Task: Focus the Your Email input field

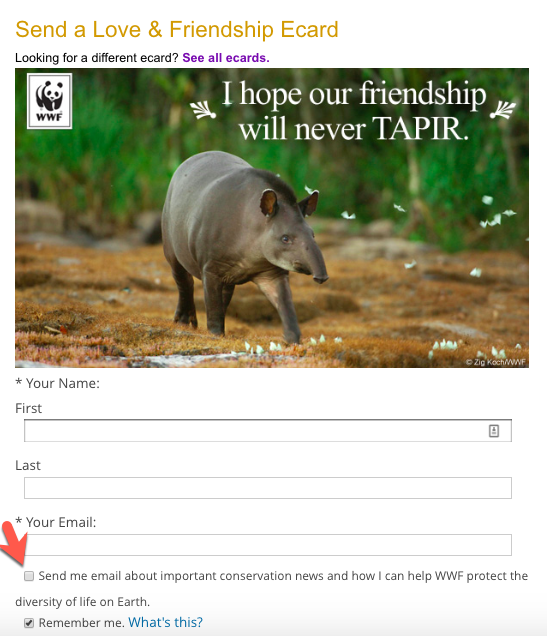Action: click(268, 545)
